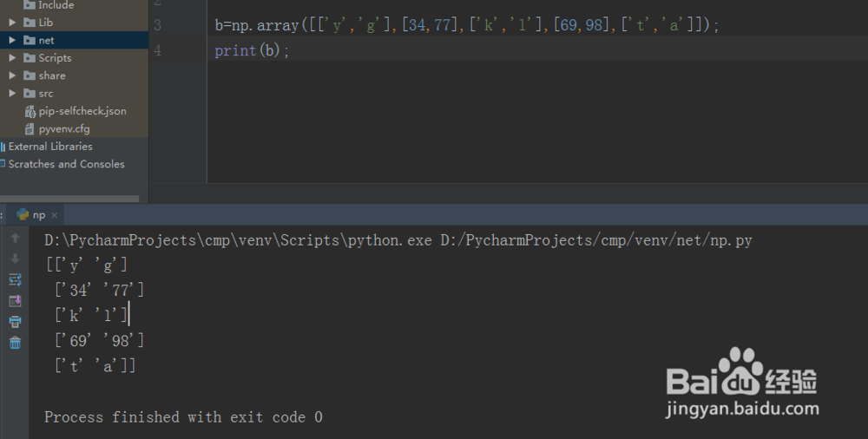Click the up arrow in run console

point(15,238)
